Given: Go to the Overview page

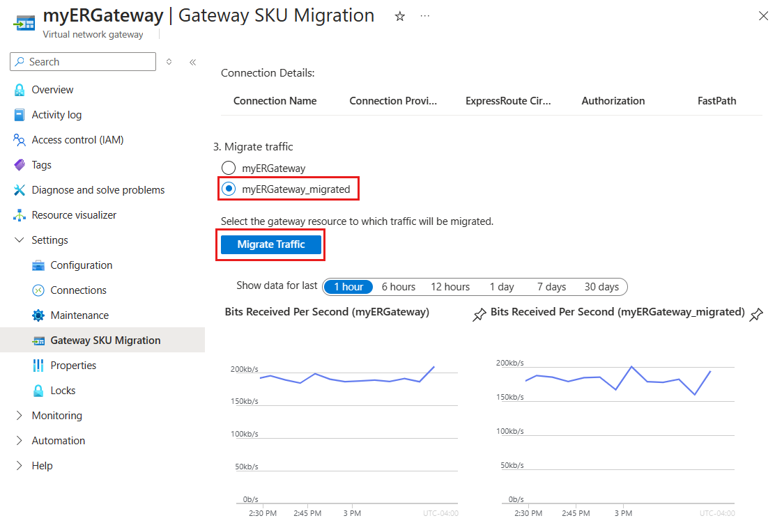Looking at the screenshot, I should click(x=52, y=90).
